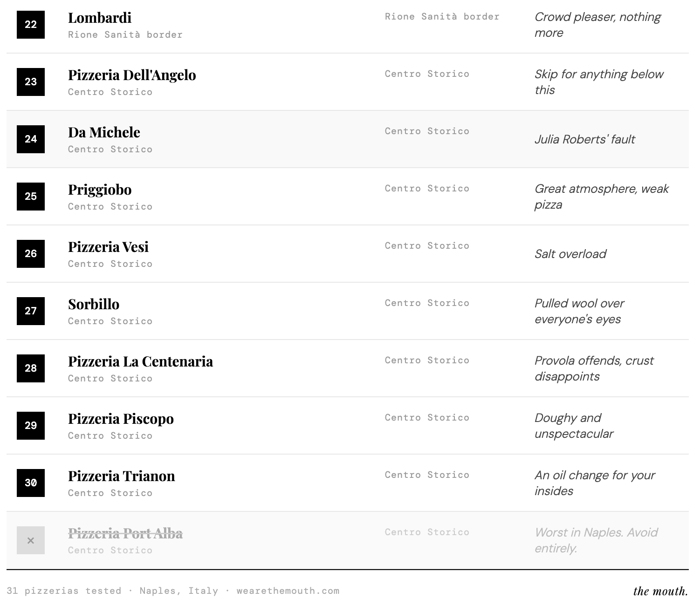This screenshot has width=700, height=612.
Task: Select the Sorbillo pizzeria name
Action: point(94,305)
